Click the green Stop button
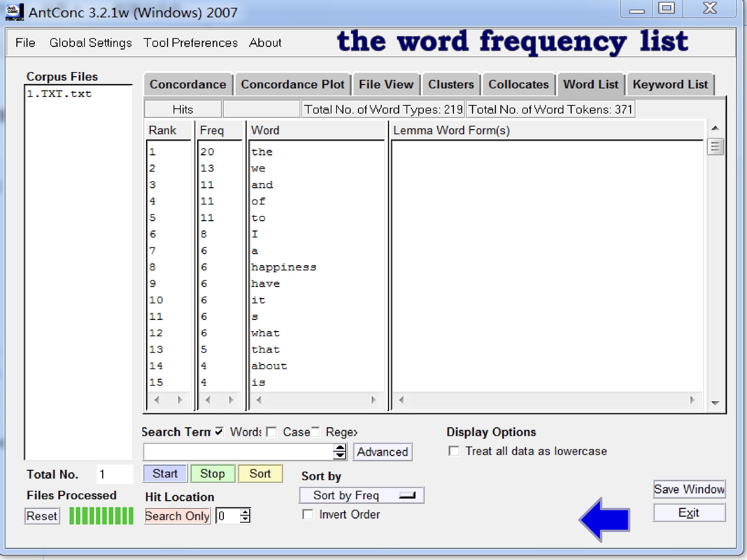The image size is (747, 560). [x=212, y=473]
